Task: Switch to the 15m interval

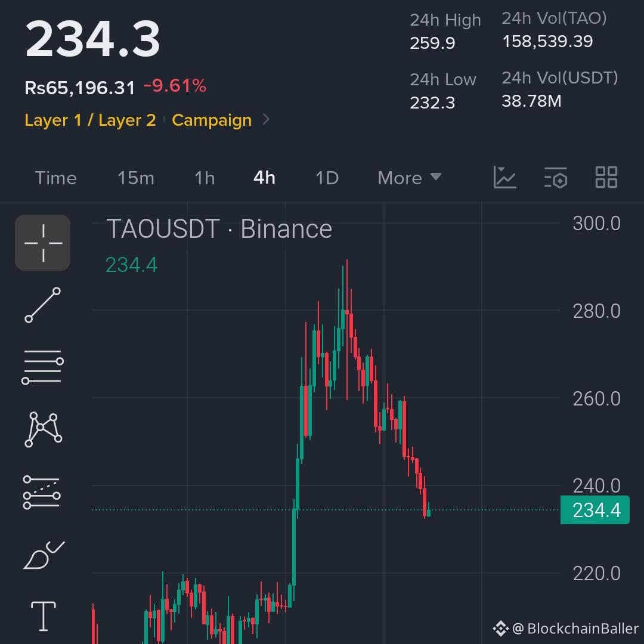Action: (x=136, y=178)
